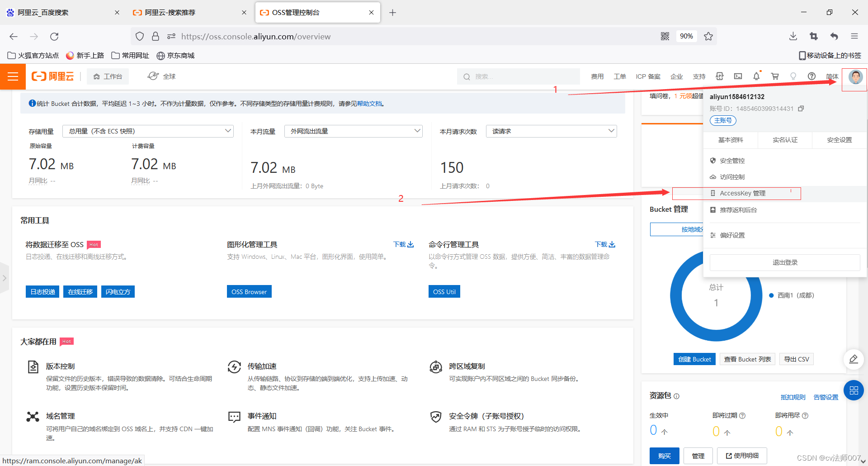868x466 pixels.
Task: Open the QR code icon in address bar
Action: 665,36
